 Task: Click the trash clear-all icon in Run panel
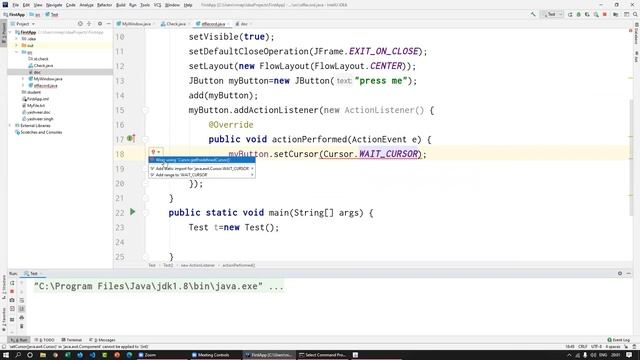click(x=22, y=326)
